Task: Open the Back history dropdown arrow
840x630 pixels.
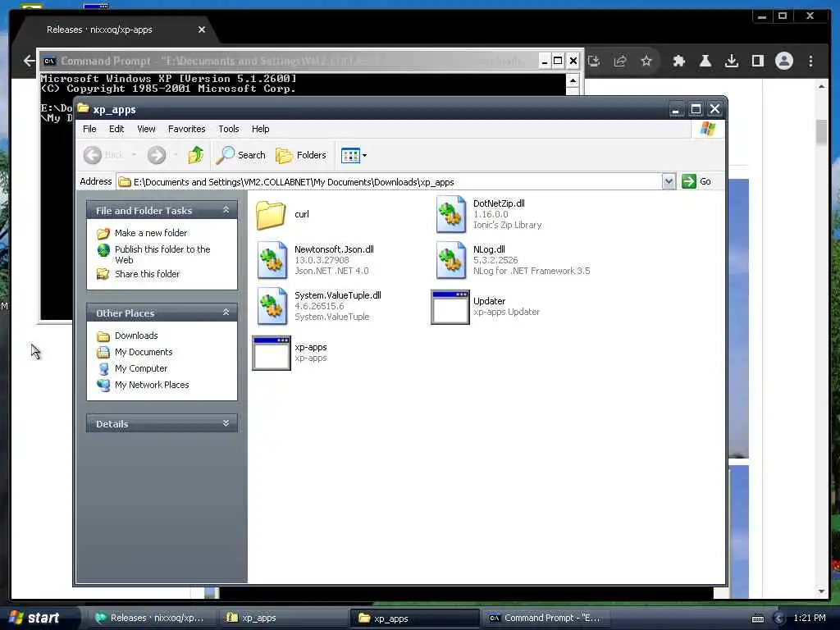Action: tap(134, 155)
